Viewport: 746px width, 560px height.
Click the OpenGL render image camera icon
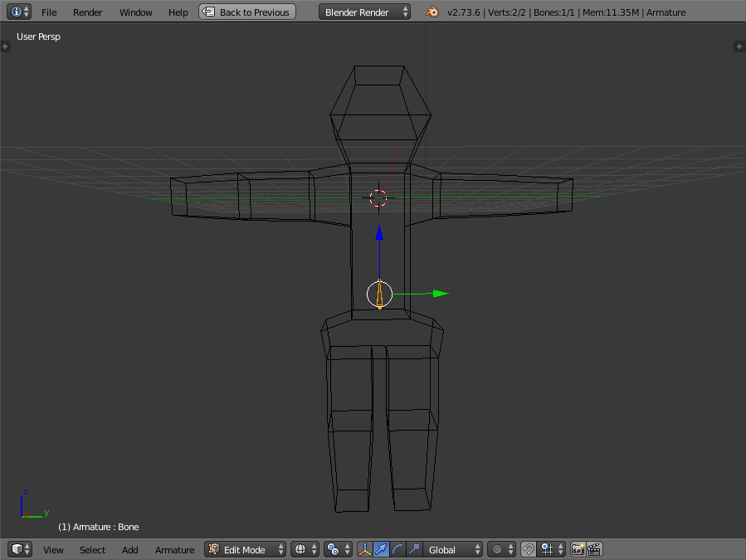point(578,549)
